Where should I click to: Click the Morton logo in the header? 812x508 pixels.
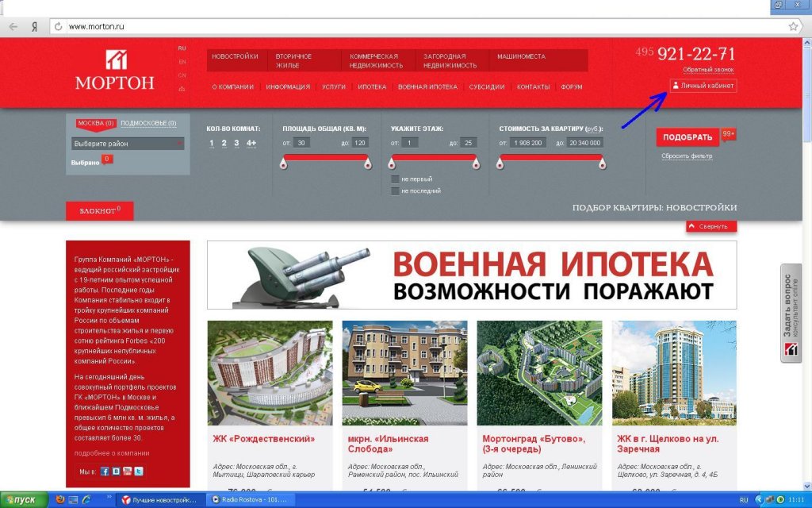[x=115, y=70]
